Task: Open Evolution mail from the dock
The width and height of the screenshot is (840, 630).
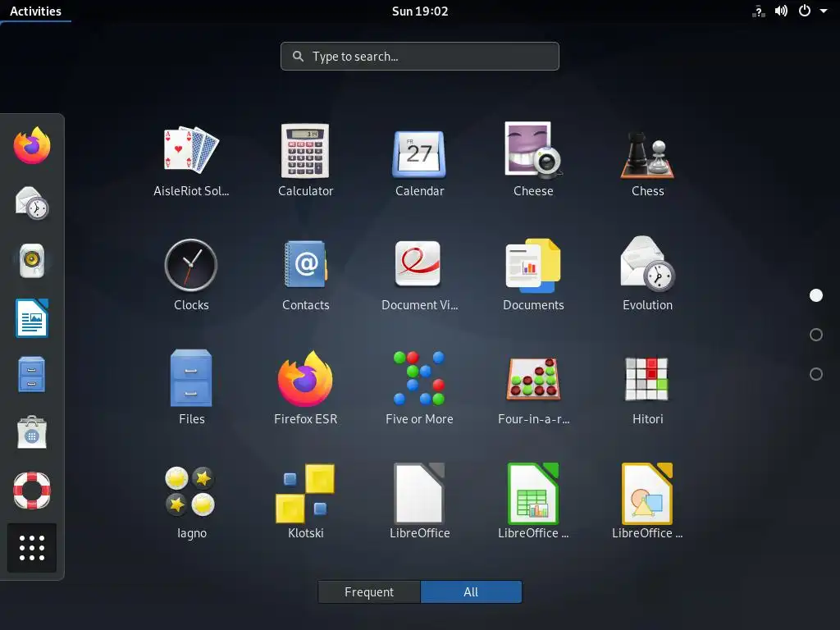Action: [x=32, y=203]
